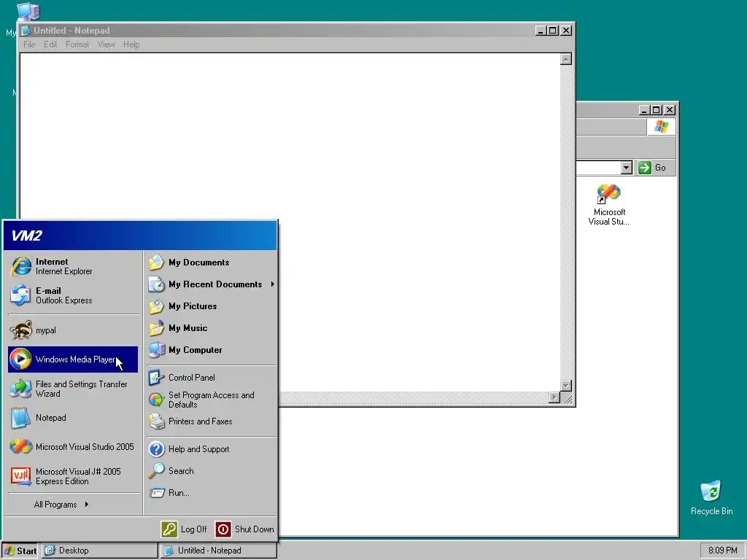Open Notepad's Format menu
This screenshot has height=560, width=747.
point(77,44)
